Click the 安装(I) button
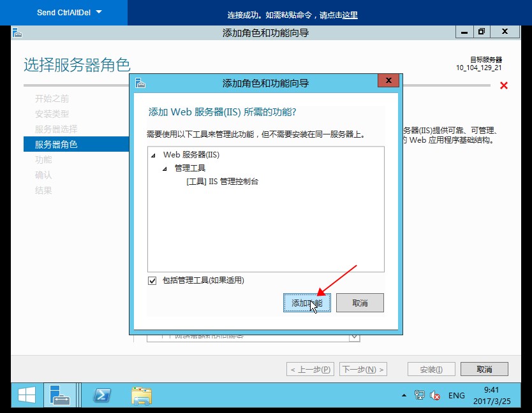532x413 pixels. [431, 369]
